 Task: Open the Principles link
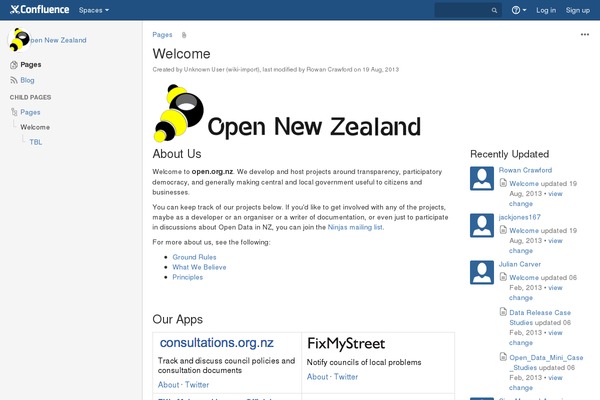click(188, 277)
